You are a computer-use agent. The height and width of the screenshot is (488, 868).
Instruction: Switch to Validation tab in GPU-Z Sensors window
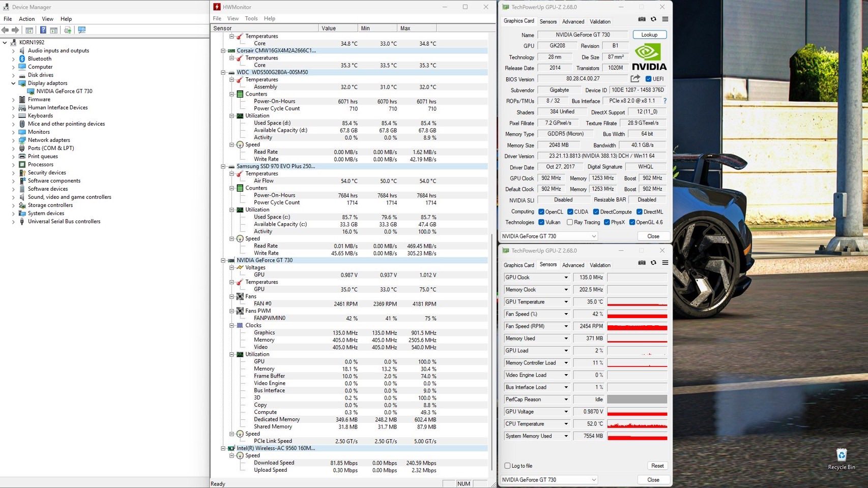600,265
